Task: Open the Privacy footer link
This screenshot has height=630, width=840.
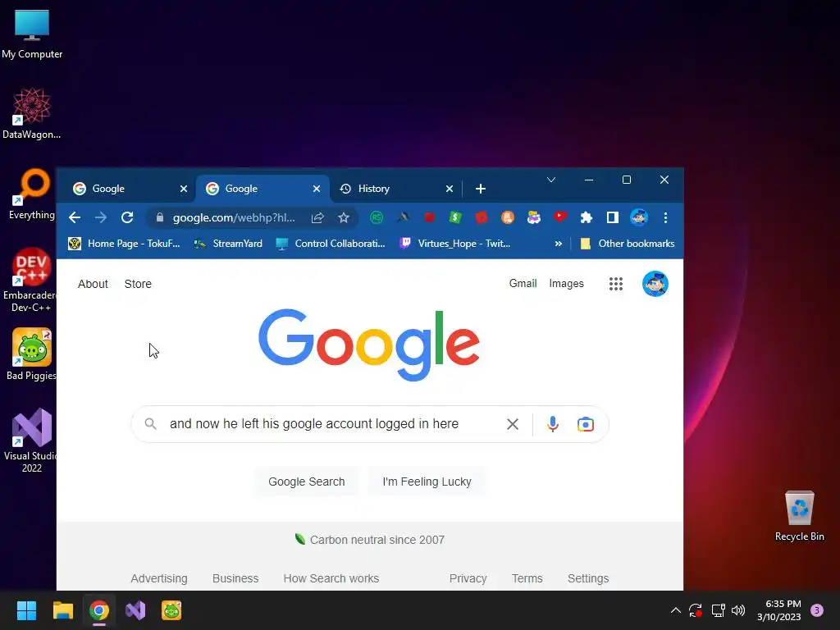Action: click(468, 578)
